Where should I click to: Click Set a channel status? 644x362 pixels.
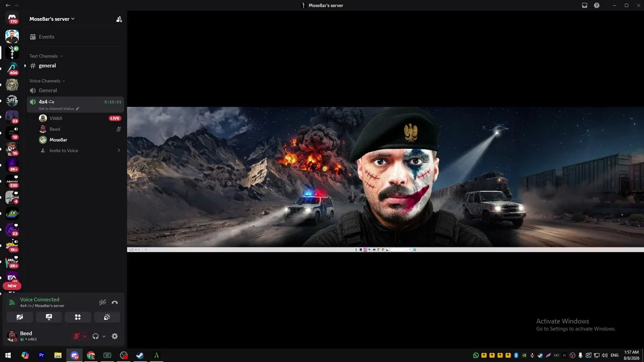click(x=59, y=109)
